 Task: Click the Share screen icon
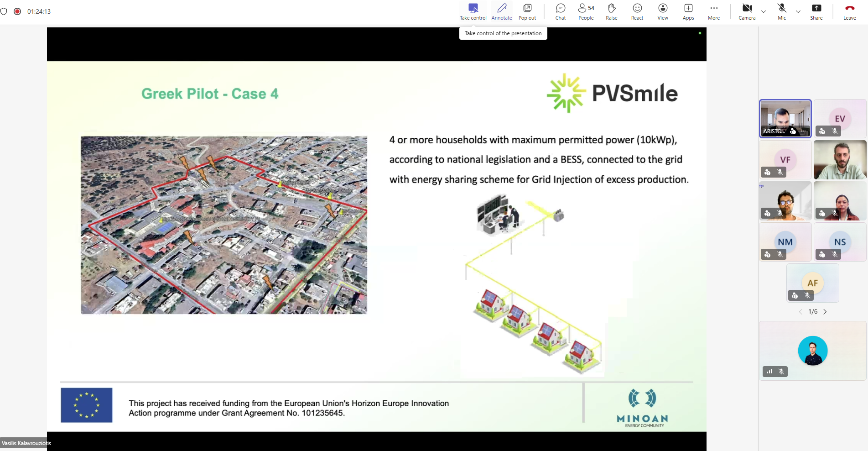pos(816,8)
